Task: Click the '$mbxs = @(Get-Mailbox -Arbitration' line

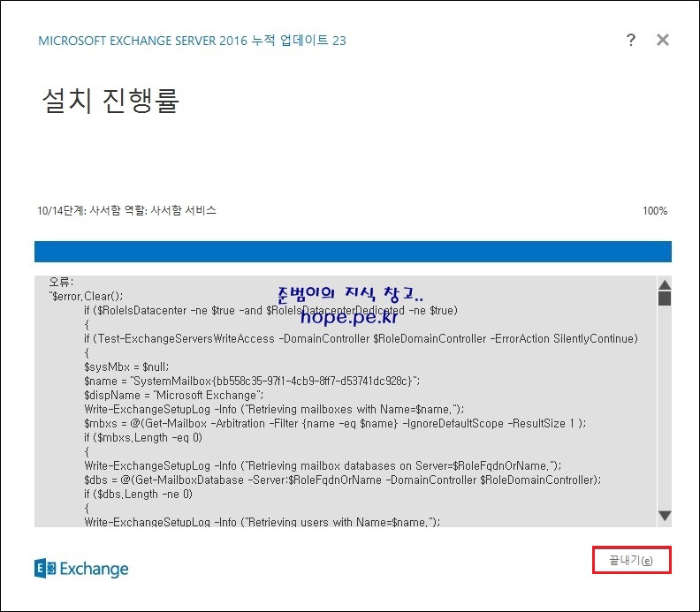Action: [335, 423]
